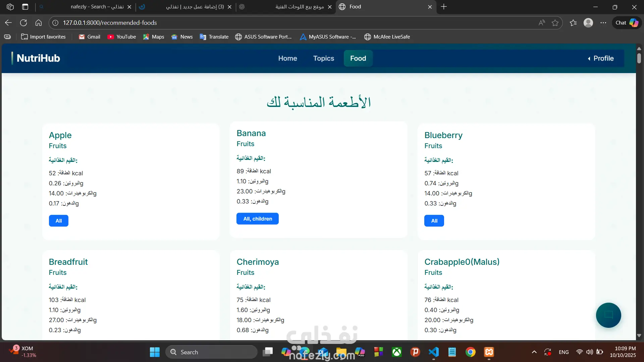The image size is (644, 362).
Task: Open XAMPP from the taskbar
Action: point(489,352)
